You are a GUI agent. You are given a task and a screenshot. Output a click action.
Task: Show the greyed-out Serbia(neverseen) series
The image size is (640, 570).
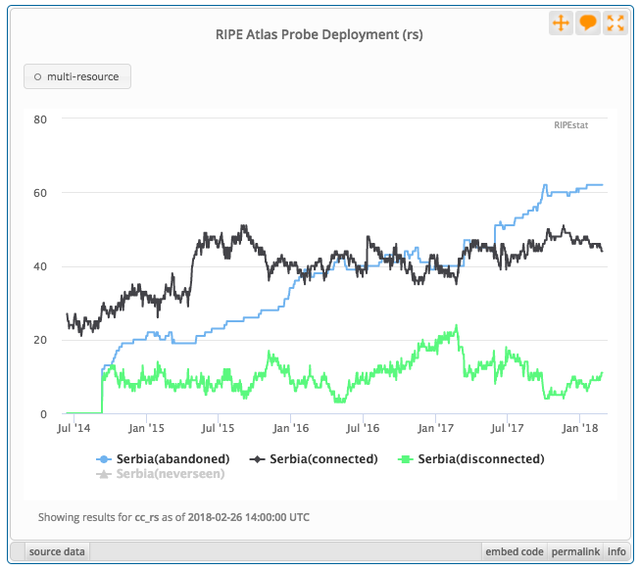coord(160,474)
